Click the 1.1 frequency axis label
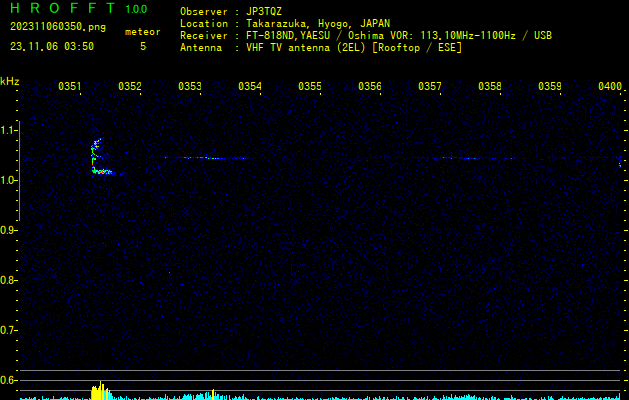 coord(9,130)
